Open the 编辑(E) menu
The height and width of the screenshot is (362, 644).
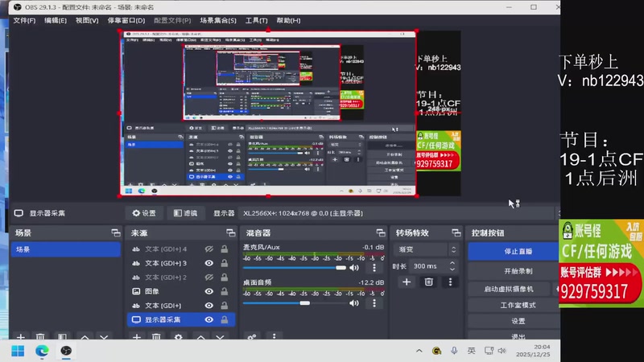(x=56, y=20)
